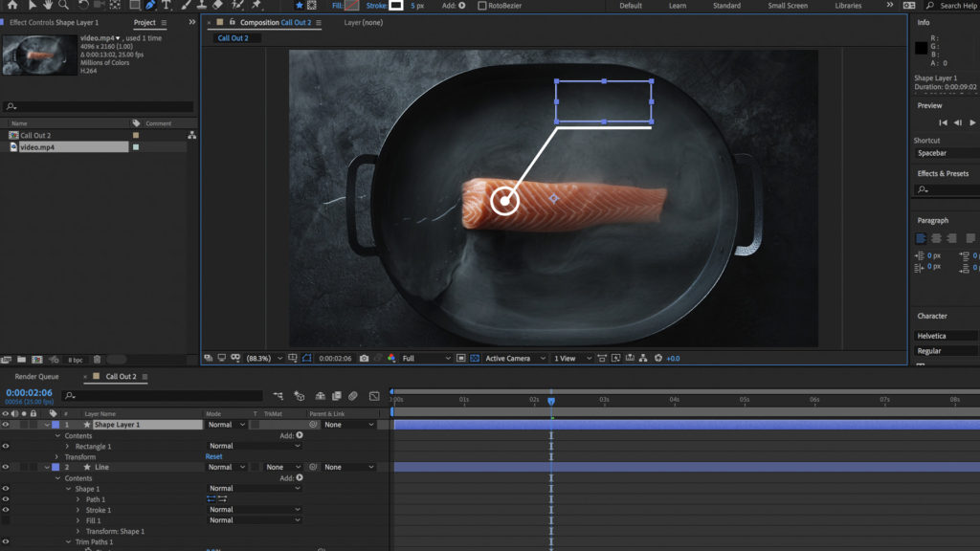Click Reset next to Transform
The width and height of the screenshot is (980, 551).
214,457
